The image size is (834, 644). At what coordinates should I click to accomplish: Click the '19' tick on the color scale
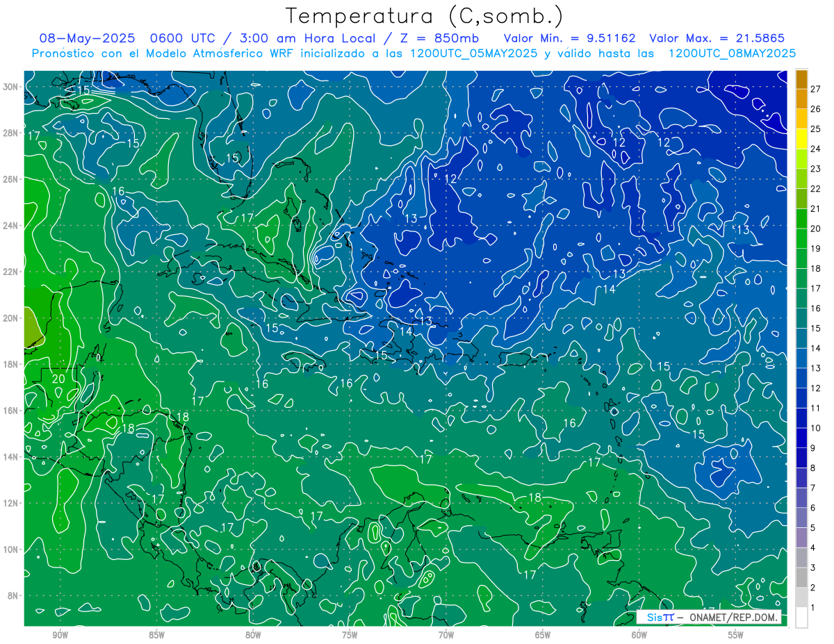coord(816,249)
